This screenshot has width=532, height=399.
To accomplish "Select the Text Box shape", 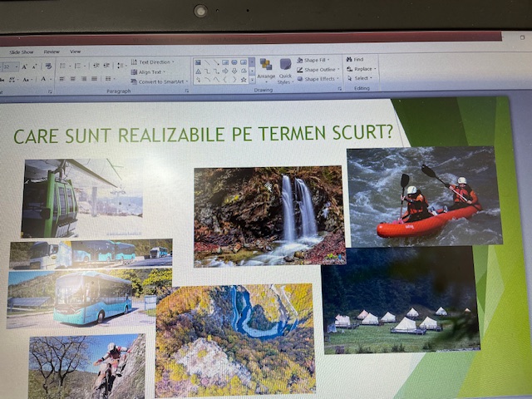I will pos(198,62).
